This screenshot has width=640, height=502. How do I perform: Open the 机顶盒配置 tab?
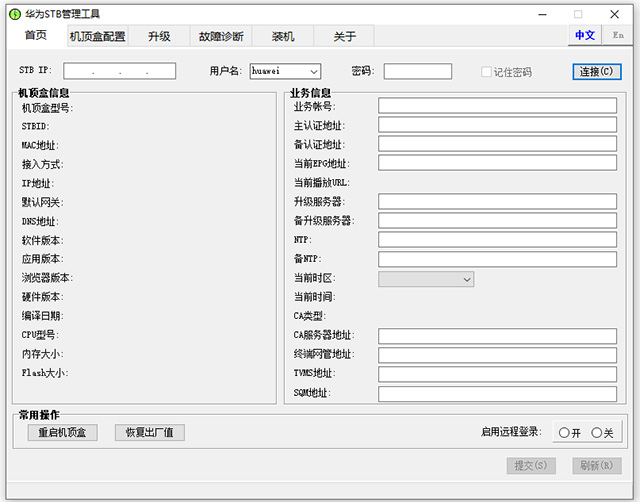pyautogui.click(x=97, y=36)
